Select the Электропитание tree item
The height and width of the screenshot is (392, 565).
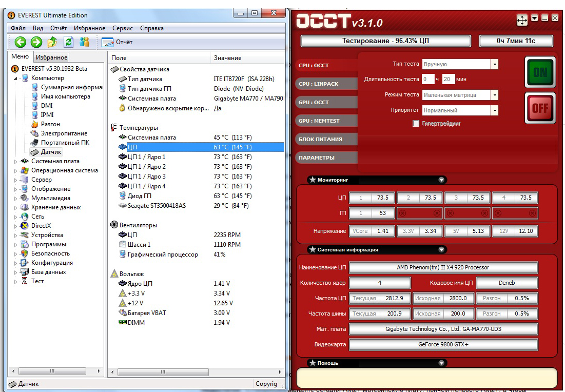coord(64,133)
